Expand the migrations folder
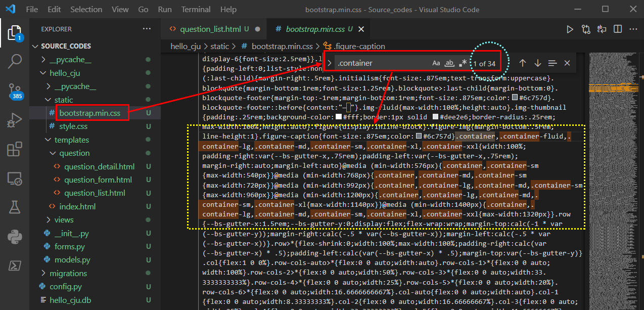644x310 pixels. (43, 273)
